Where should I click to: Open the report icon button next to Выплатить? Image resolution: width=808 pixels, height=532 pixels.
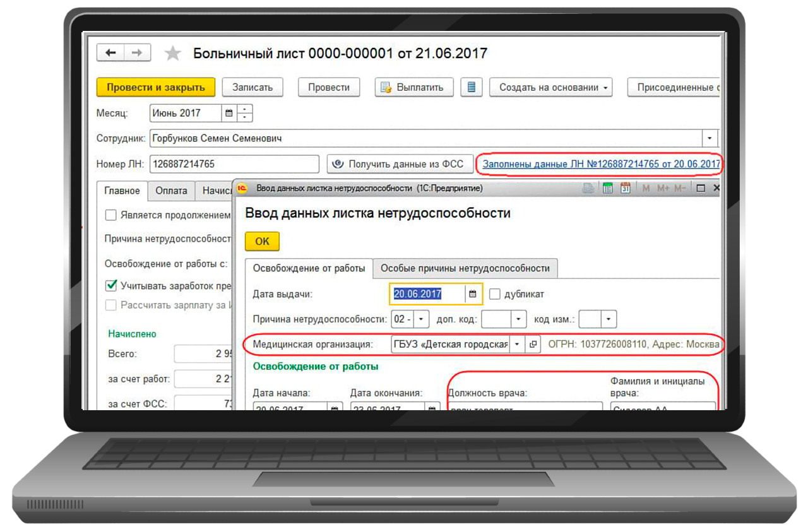click(471, 87)
